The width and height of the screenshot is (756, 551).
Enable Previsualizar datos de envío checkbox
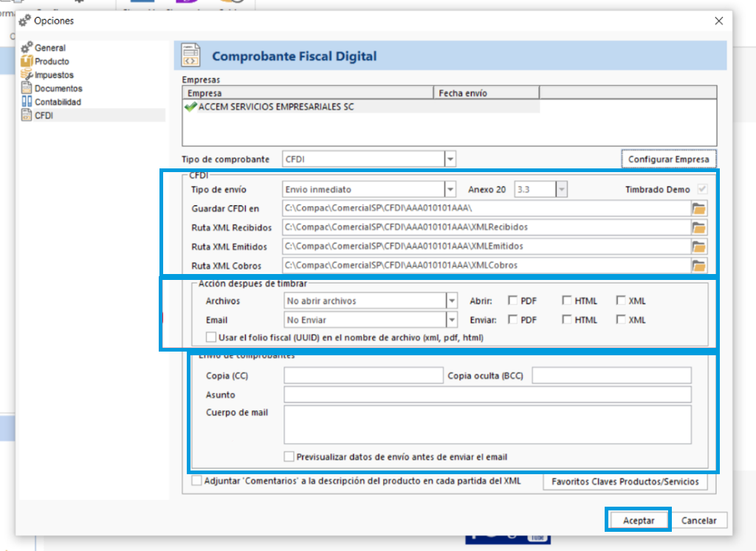pos(289,456)
